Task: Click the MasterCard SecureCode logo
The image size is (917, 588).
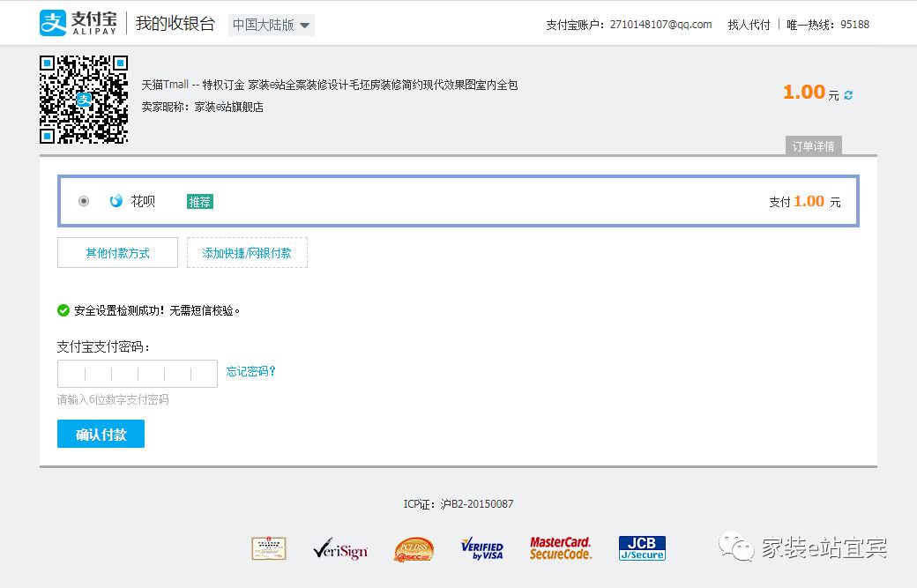Action: (560, 548)
